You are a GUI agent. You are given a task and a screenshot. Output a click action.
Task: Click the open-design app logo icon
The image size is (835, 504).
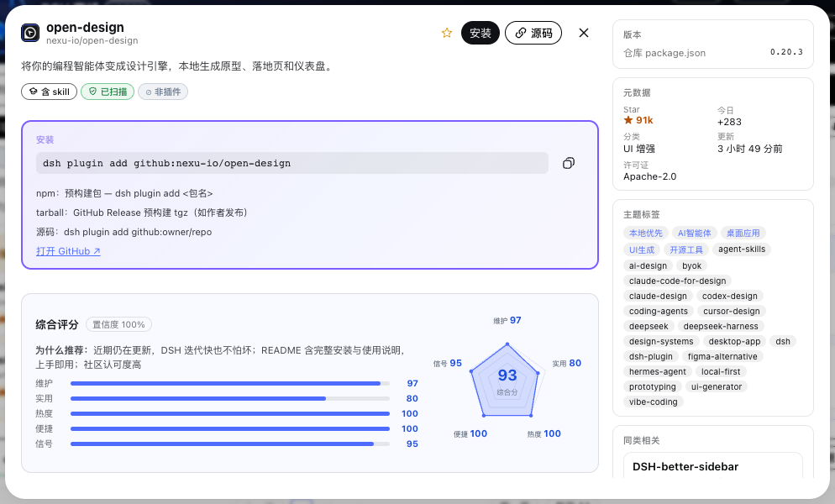30,33
